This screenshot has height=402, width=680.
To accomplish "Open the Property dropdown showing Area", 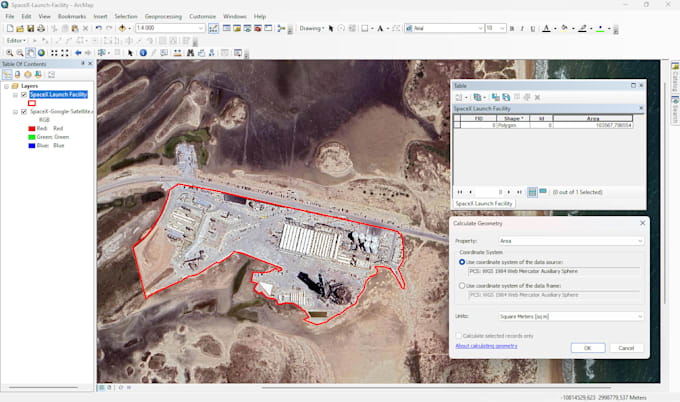I will pyautogui.click(x=571, y=241).
